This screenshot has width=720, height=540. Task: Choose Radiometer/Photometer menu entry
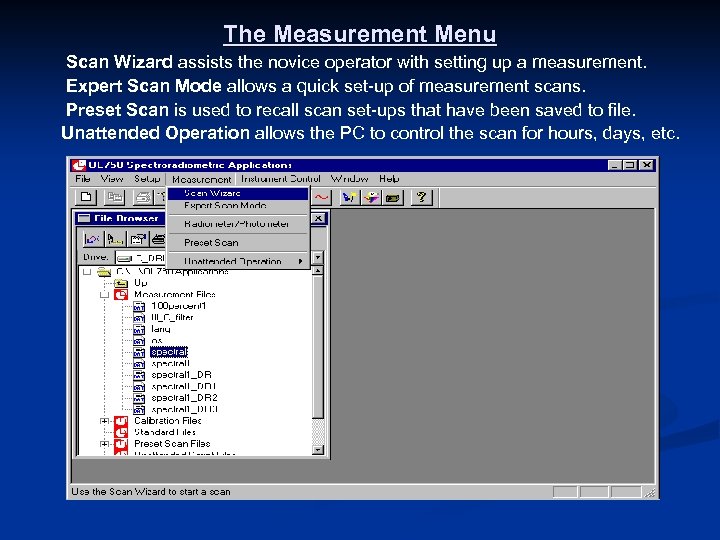239,224
